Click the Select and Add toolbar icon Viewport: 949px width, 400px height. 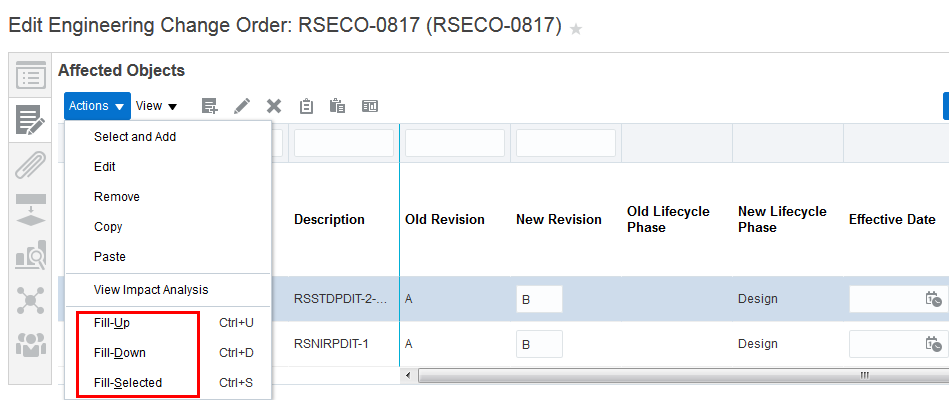click(209, 106)
